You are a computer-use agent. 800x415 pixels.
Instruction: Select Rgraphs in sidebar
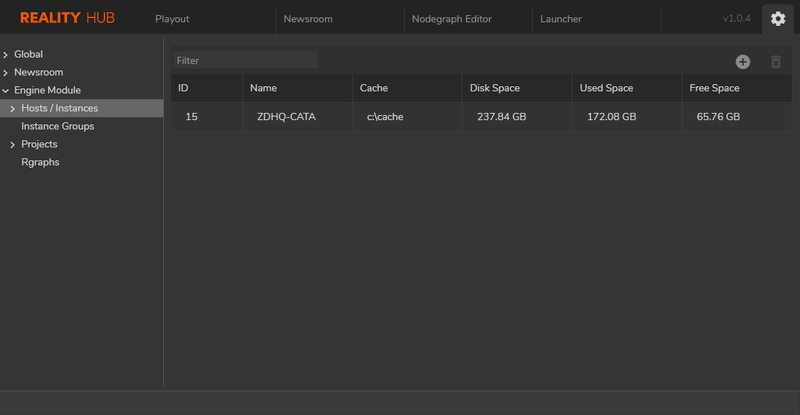click(x=40, y=162)
